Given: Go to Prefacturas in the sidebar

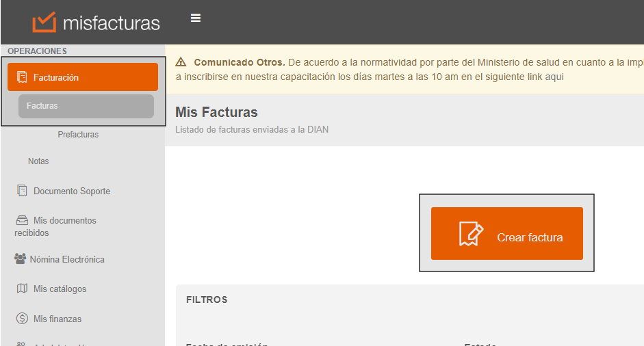Looking at the screenshot, I should [78, 135].
